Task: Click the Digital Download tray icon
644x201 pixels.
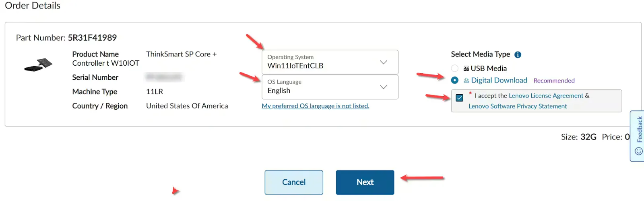Action: coord(466,81)
